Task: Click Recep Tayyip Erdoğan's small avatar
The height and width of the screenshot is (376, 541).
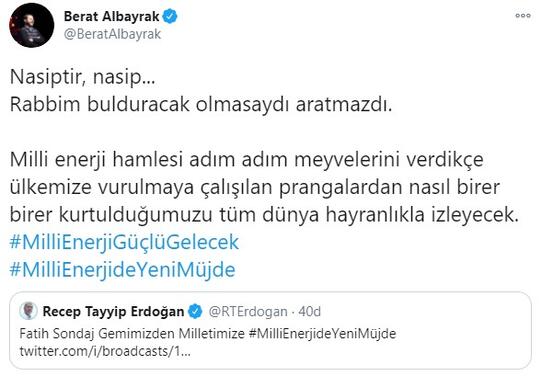Action: [29, 310]
